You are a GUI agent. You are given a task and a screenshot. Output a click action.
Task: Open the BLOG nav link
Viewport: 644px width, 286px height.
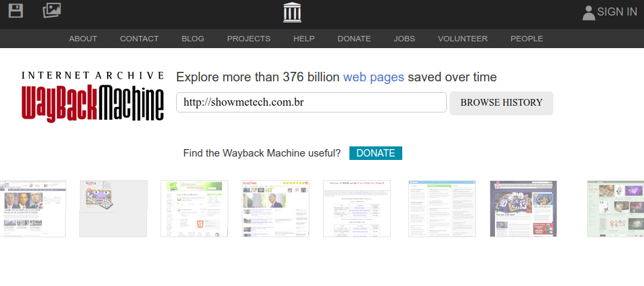point(192,39)
